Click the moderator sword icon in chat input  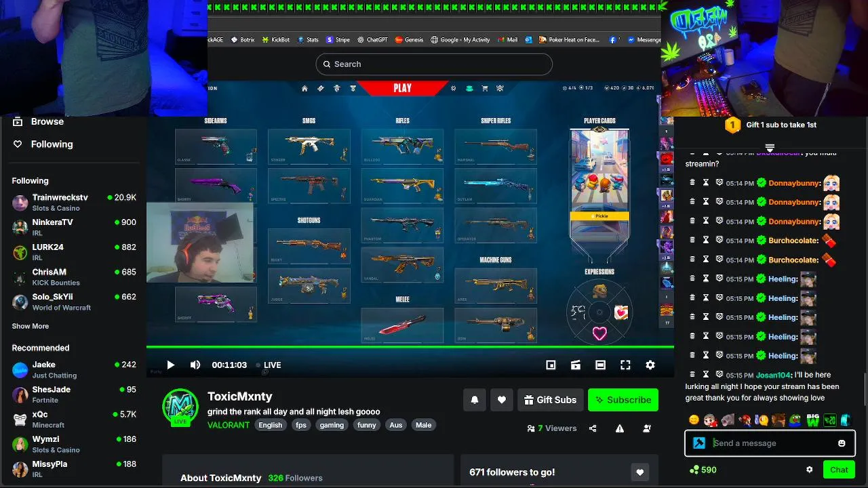click(x=699, y=443)
